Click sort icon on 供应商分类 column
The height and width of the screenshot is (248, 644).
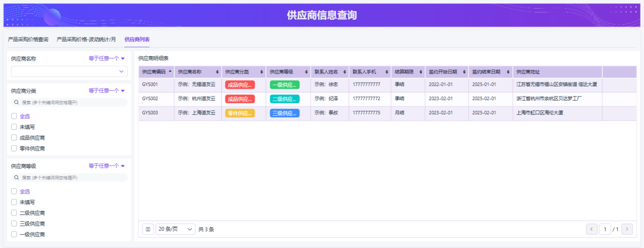coord(261,72)
